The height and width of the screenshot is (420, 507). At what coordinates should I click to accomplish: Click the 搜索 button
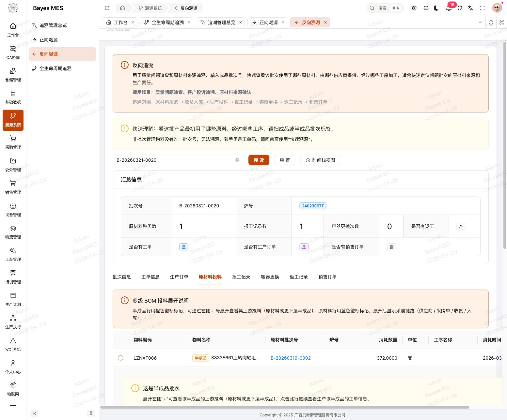tap(259, 160)
